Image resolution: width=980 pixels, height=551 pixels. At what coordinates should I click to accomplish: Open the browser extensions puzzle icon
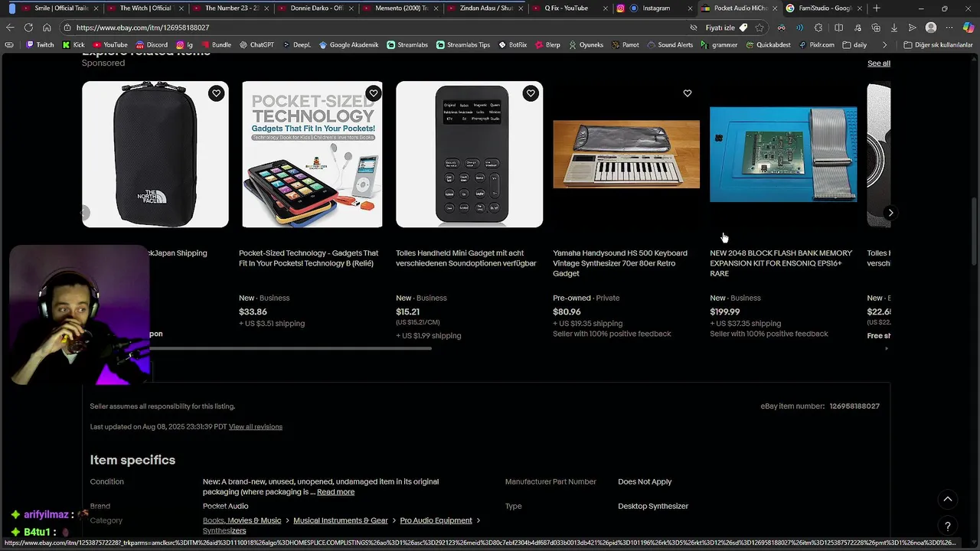(x=818, y=28)
